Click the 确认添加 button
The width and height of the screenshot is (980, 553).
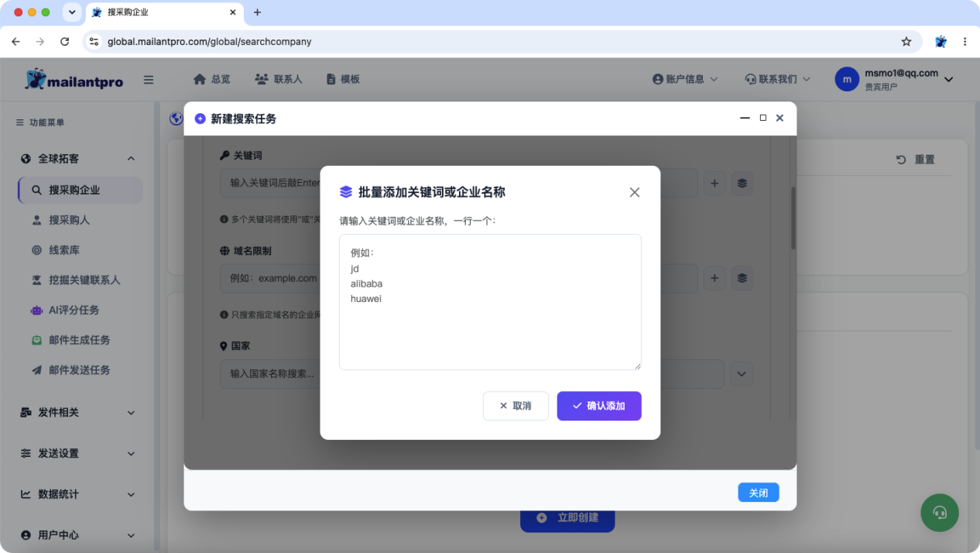599,406
